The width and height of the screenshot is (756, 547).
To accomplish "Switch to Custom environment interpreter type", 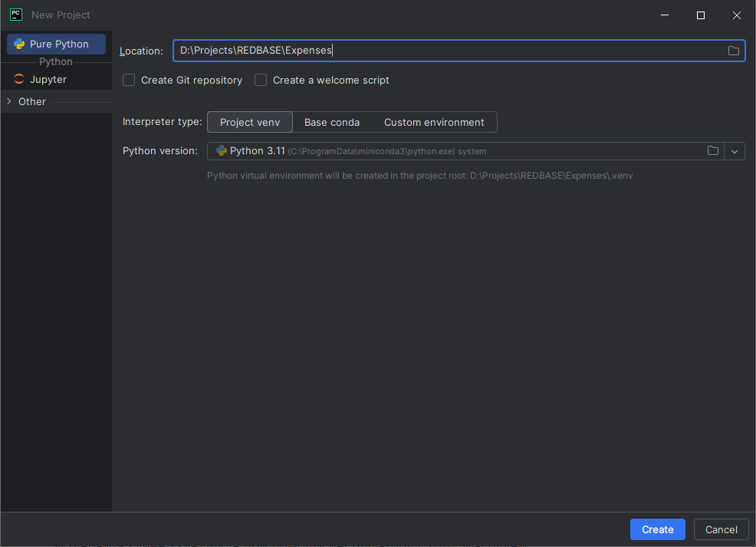I will coord(434,122).
